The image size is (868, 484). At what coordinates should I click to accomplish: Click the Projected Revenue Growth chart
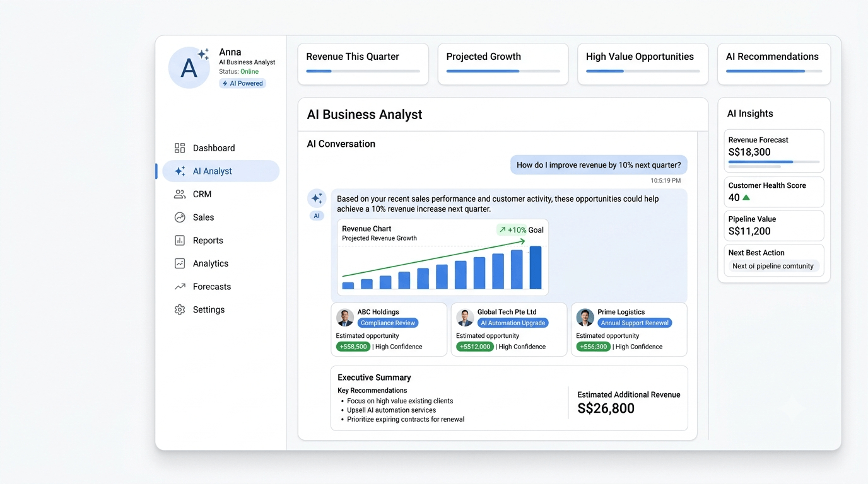coord(443,257)
